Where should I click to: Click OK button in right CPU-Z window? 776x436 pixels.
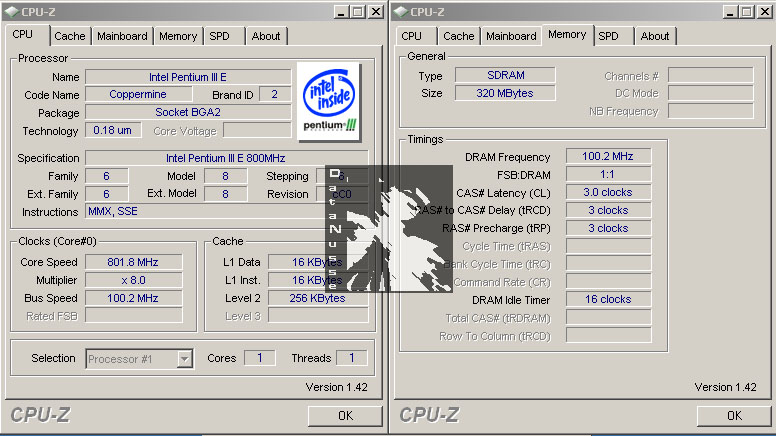coord(734,416)
